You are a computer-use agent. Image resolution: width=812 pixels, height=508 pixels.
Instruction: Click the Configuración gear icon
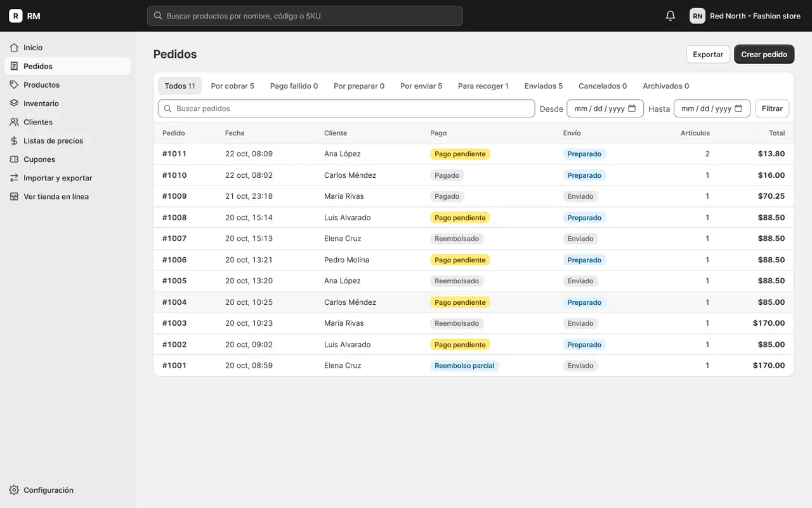click(14, 490)
